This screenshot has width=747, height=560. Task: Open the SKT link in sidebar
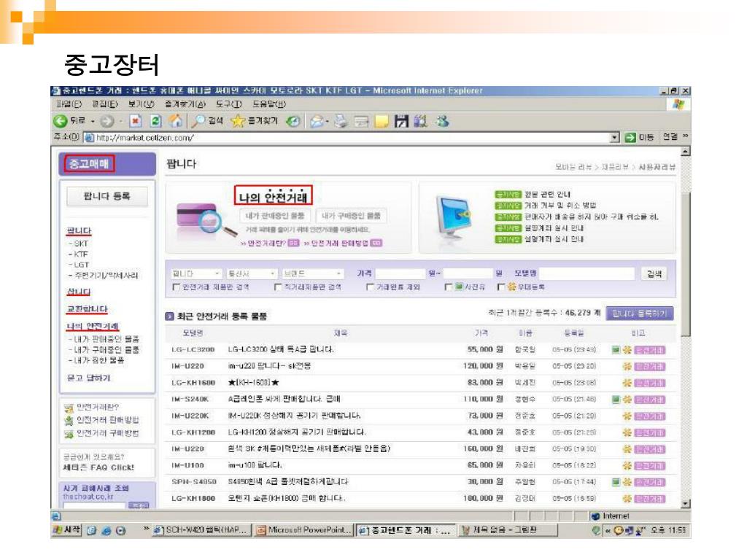pyautogui.click(x=81, y=244)
